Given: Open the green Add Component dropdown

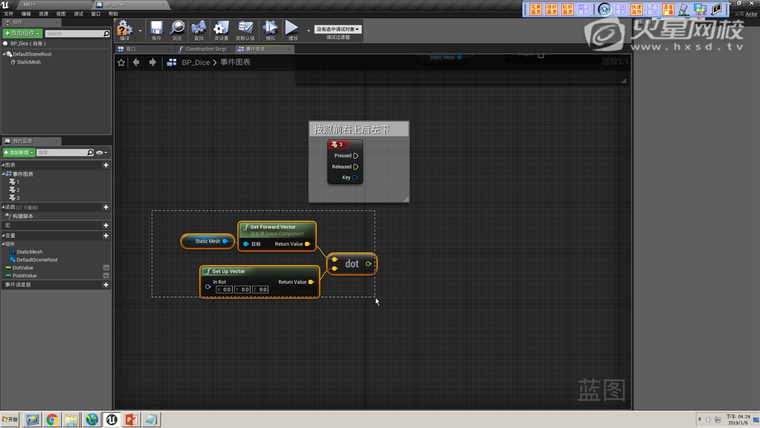Looking at the screenshot, I should (22, 33).
